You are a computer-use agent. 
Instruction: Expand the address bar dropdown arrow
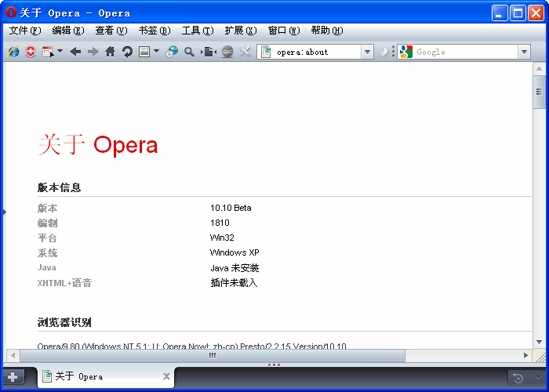pyautogui.click(x=367, y=52)
